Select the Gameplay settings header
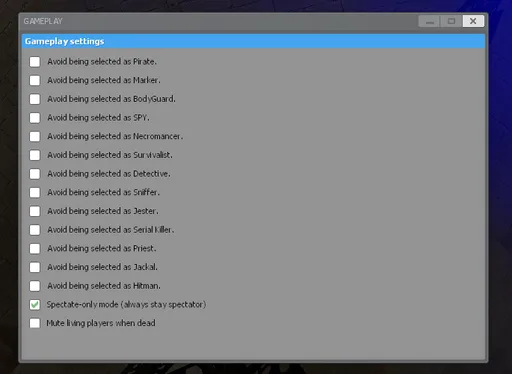 (x=253, y=41)
